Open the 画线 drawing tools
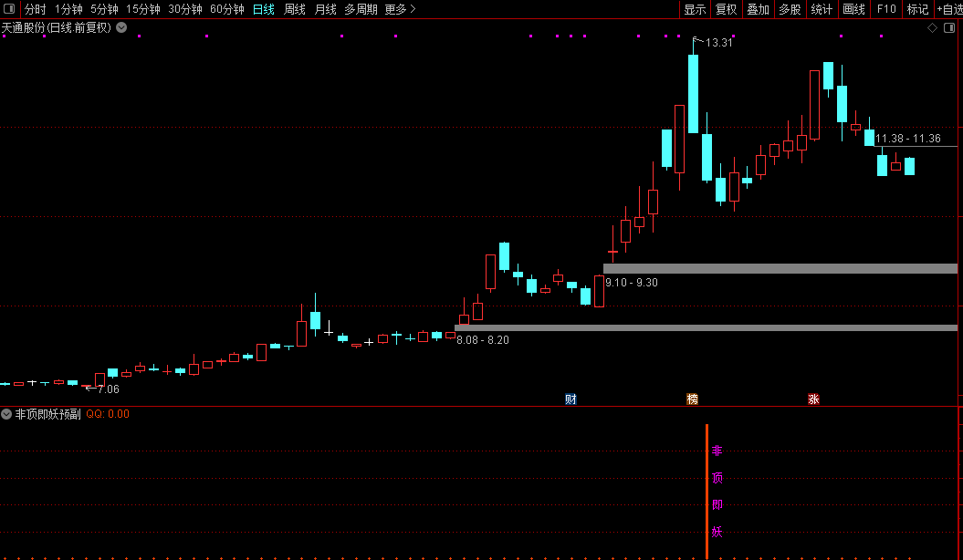The width and height of the screenshot is (963, 560). point(853,9)
